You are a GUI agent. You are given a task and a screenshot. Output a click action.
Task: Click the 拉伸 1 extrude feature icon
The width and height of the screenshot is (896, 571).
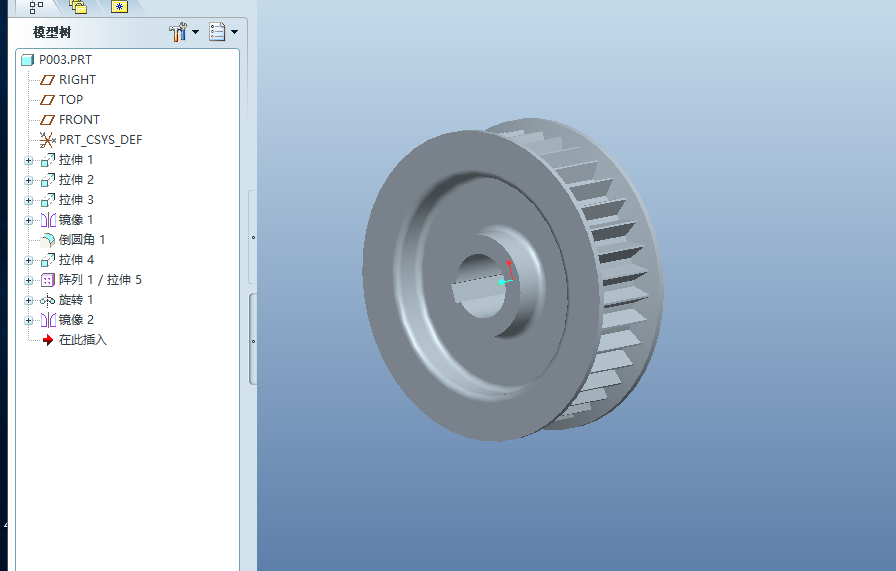[48, 160]
